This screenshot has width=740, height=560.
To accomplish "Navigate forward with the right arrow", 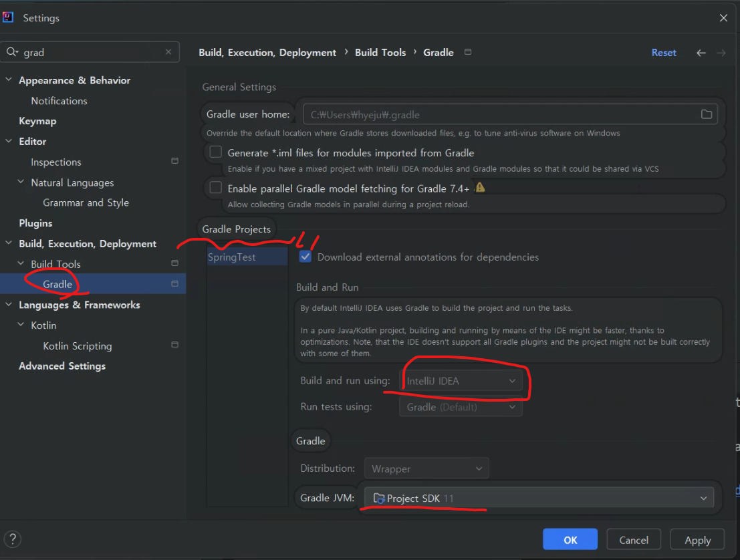I will click(x=721, y=53).
